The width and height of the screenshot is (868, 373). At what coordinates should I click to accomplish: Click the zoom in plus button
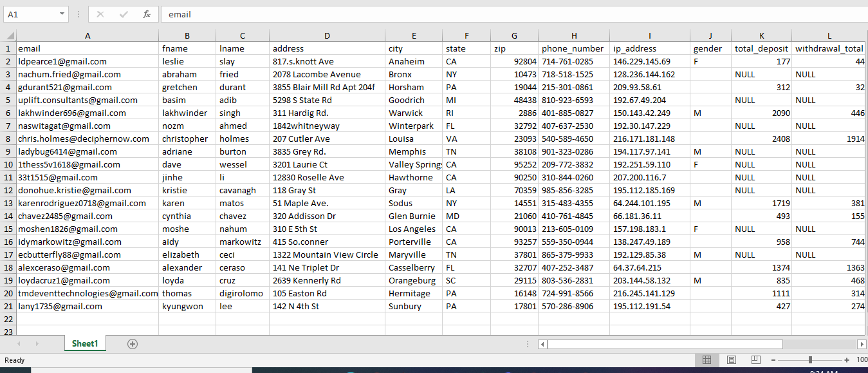[847, 360]
